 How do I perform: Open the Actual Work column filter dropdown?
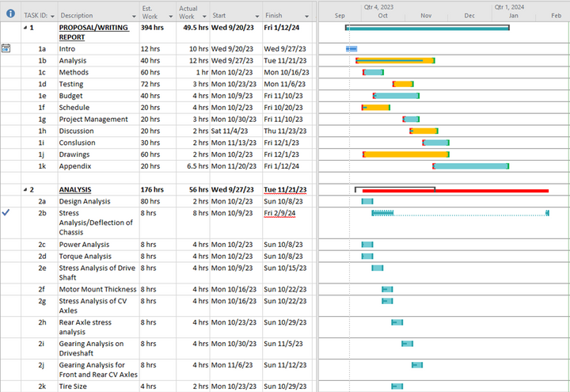tap(204, 17)
